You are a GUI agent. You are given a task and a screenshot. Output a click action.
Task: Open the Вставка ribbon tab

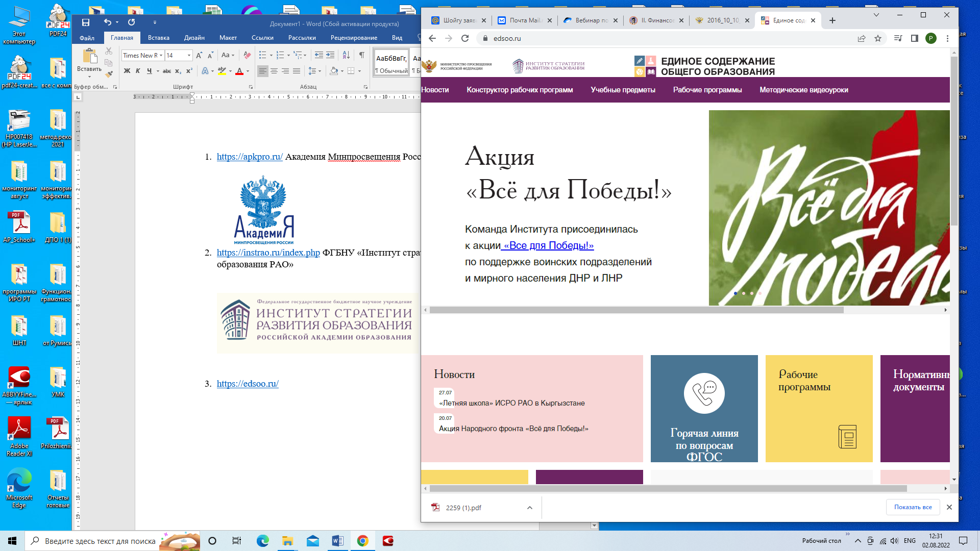[x=158, y=38]
